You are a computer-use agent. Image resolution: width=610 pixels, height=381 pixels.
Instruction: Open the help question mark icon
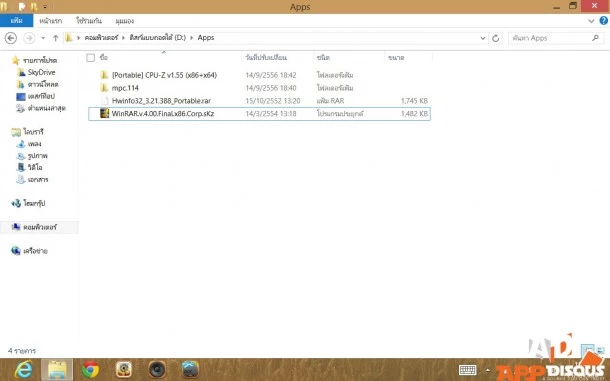click(x=603, y=21)
